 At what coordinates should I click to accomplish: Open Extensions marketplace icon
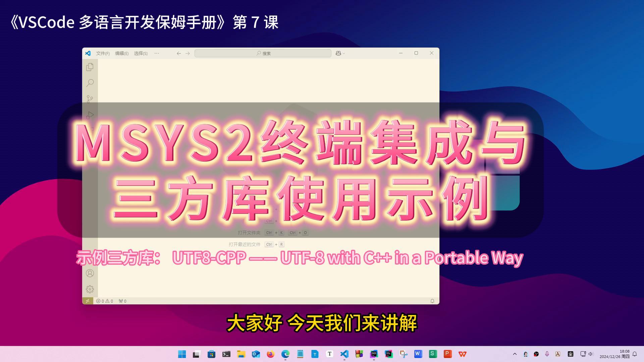pyautogui.click(x=90, y=131)
